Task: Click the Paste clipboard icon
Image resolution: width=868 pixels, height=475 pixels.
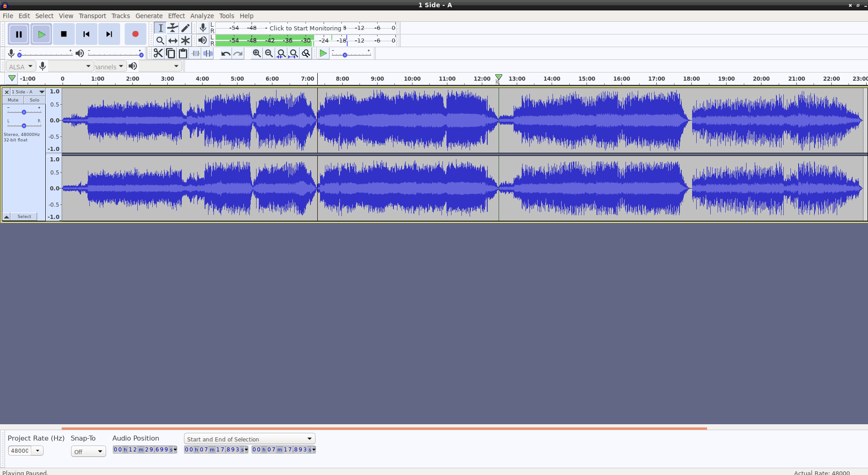Action: tap(183, 53)
